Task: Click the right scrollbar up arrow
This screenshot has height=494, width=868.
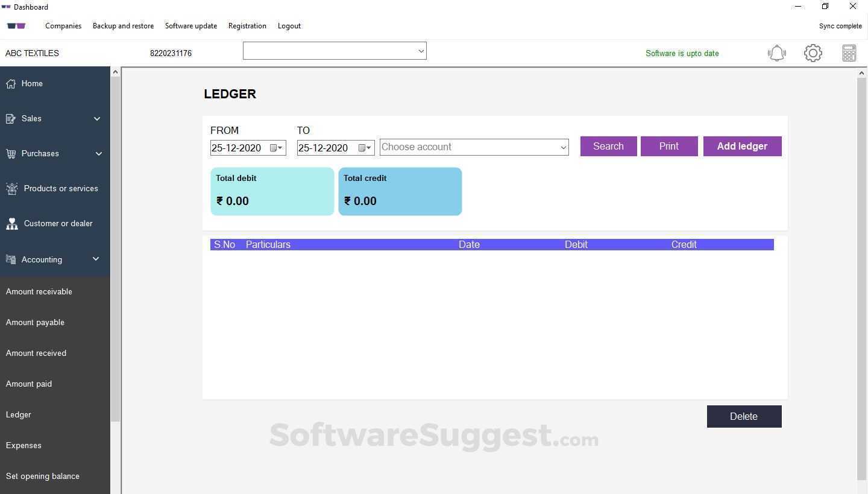Action: 862,72
